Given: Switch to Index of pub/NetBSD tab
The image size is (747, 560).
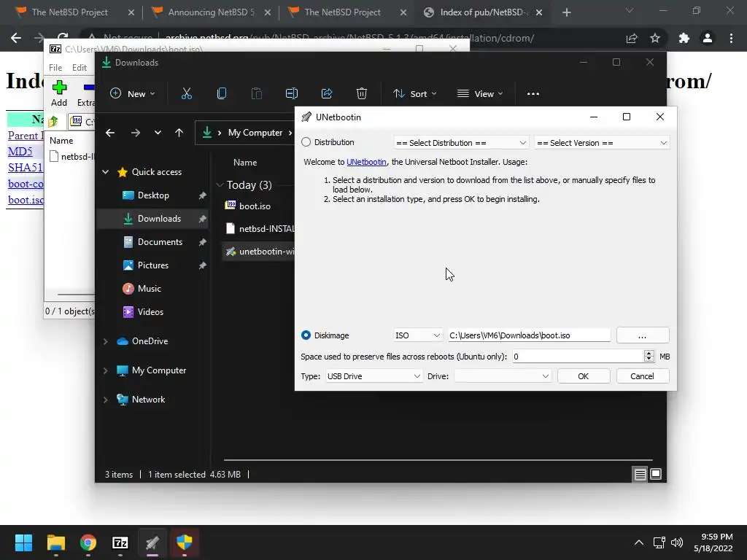Looking at the screenshot, I should click(x=482, y=12).
